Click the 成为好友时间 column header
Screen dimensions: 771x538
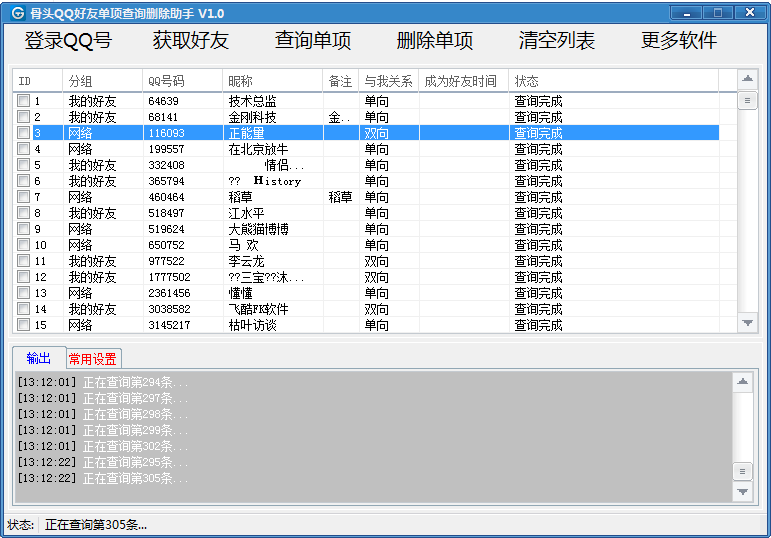click(x=464, y=81)
